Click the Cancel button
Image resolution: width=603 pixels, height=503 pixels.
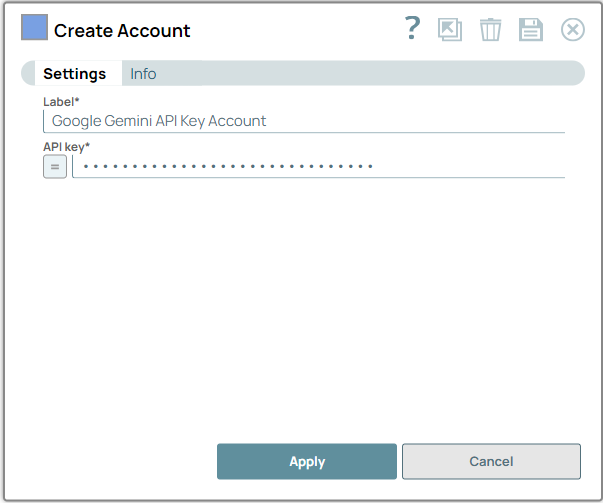pyautogui.click(x=491, y=461)
